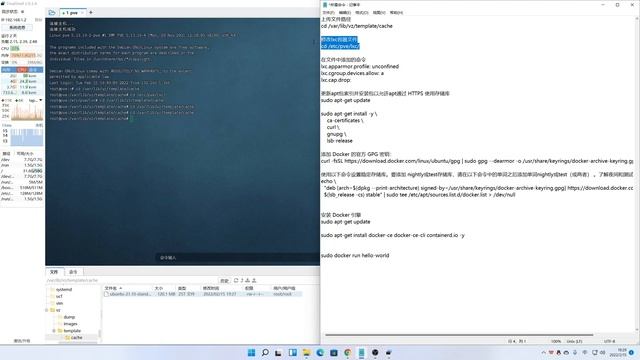Click the activate/upgrade link in FinalShell sidebar
The height and width of the screenshot is (360, 640).
click(22, 341)
